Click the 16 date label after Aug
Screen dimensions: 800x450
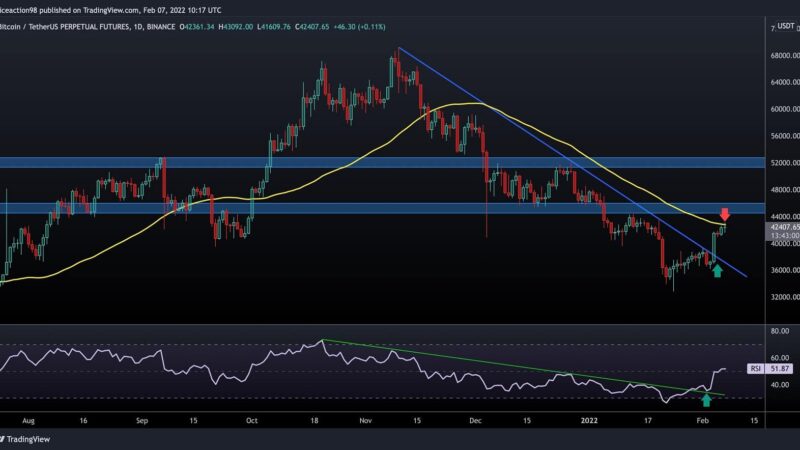(x=83, y=421)
